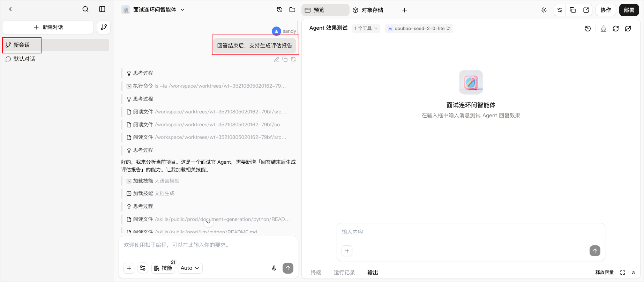Screen dimensions: 644x282
Task: Toggle the light theme sun icon
Action: 544,10
